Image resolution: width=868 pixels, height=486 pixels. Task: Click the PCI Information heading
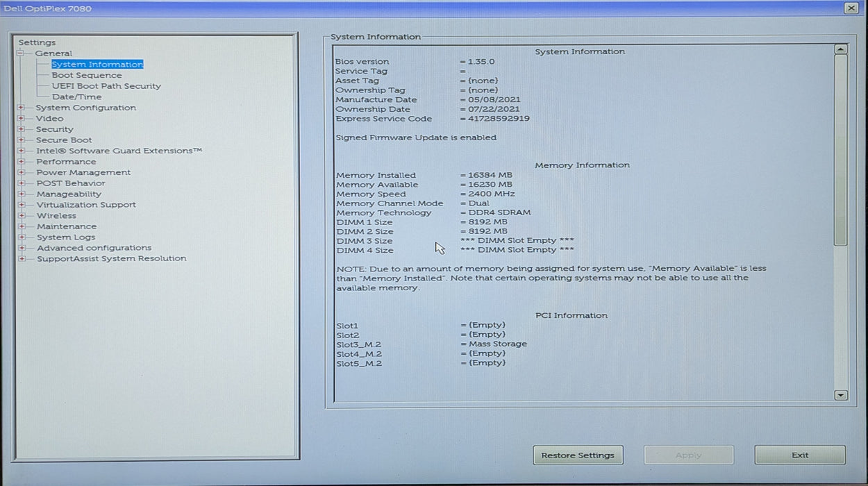pyautogui.click(x=571, y=315)
